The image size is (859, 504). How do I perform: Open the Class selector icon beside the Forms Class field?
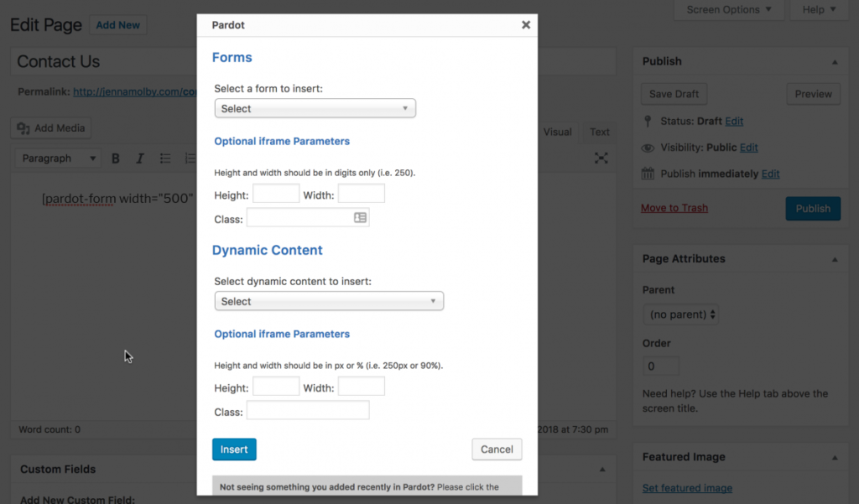359,217
